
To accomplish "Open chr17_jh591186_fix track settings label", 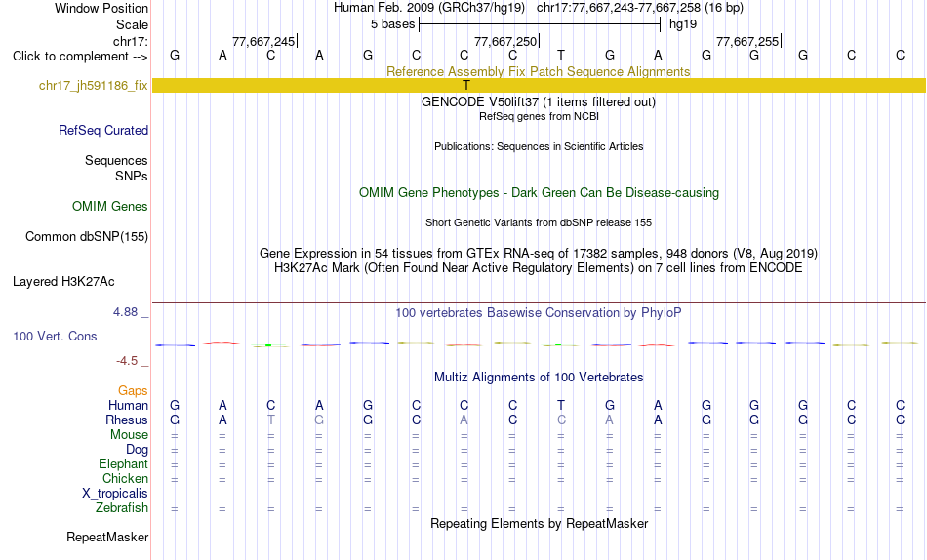I will (94, 85).
